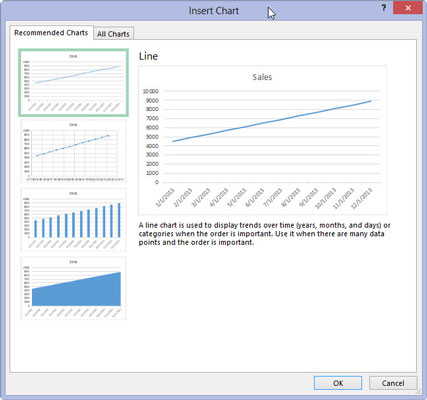Close the Insert Chart dialog
The height and width of the screenshot is (400, 427).
point(408,8)
